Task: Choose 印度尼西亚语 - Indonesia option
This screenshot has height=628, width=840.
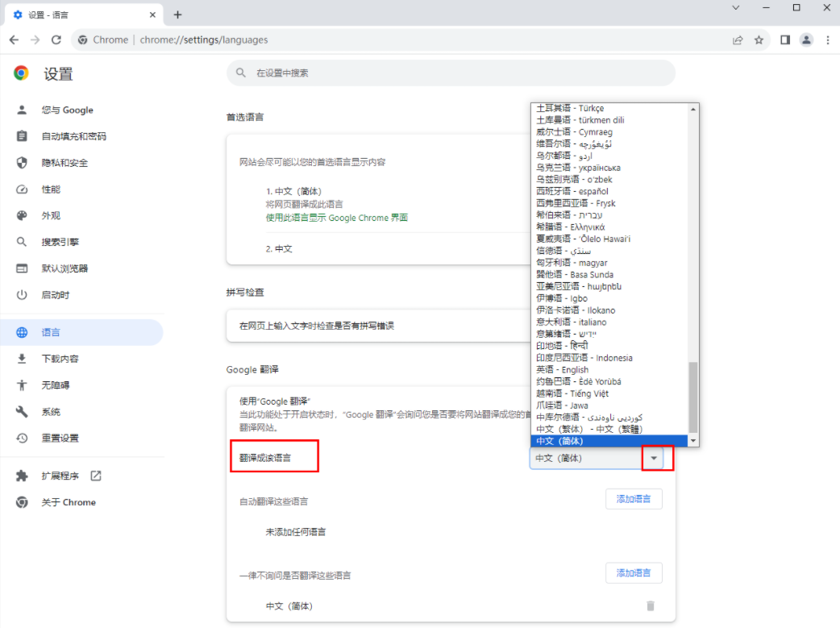Action: click(609, 358)
